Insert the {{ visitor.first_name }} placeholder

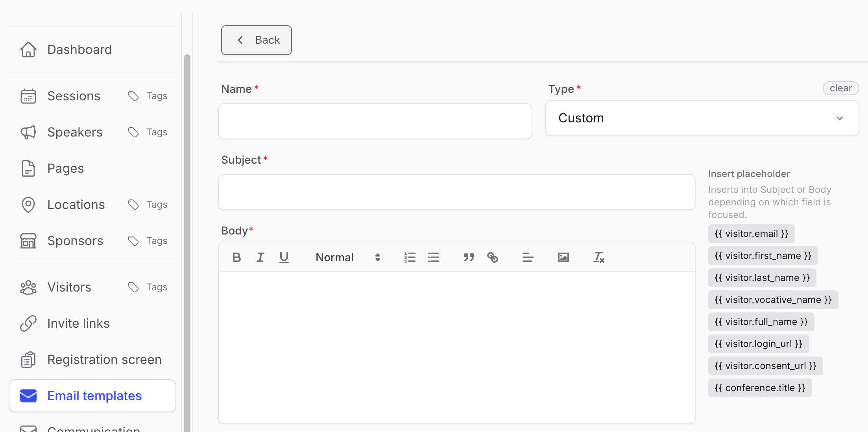[763, 256]
